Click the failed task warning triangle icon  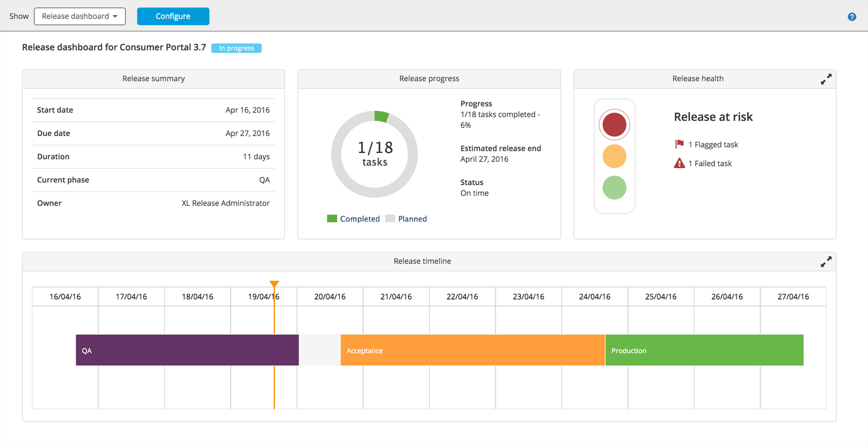click(x=679, y=164)
